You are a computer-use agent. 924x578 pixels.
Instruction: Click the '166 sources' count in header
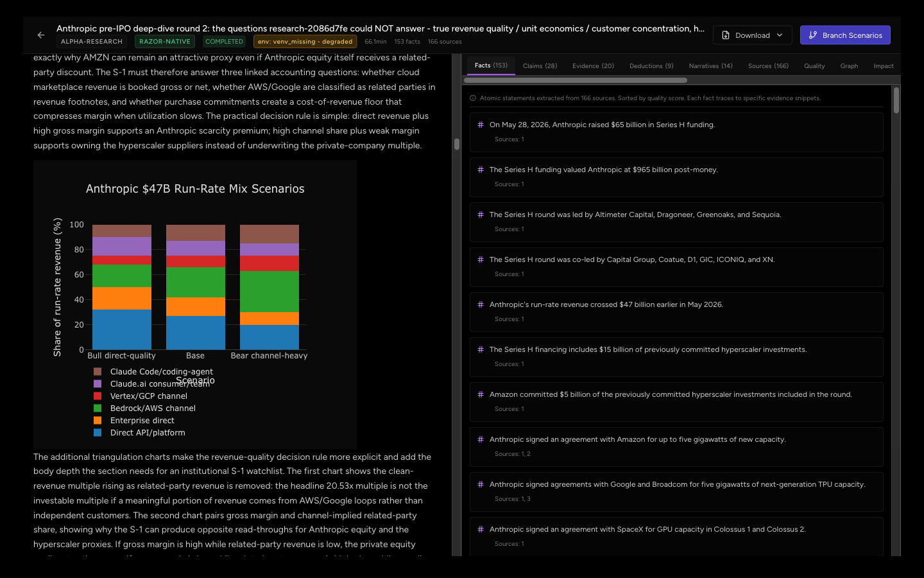click(x=445, y=42)
